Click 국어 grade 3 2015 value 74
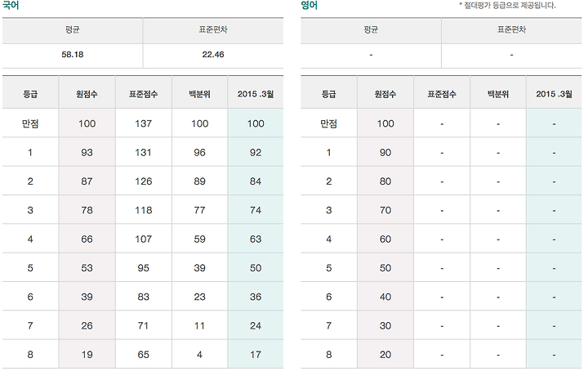The image size is (588, 376). point(256,210)
